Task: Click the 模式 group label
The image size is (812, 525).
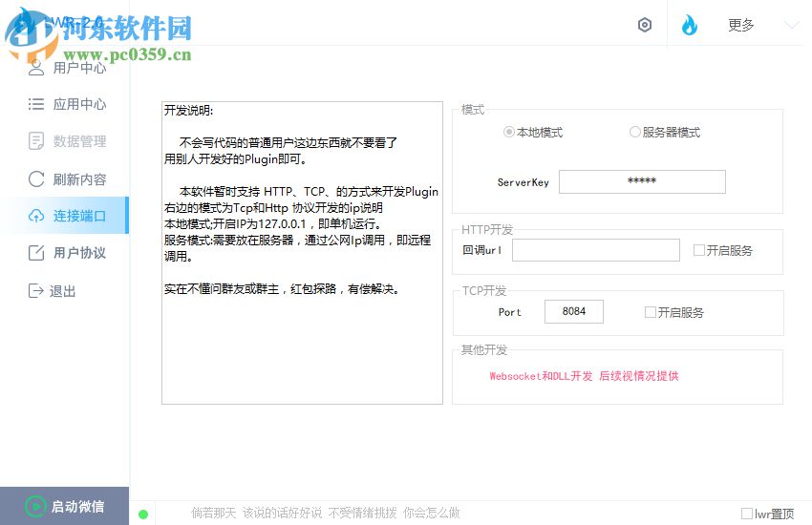Action: coord(472,109)
